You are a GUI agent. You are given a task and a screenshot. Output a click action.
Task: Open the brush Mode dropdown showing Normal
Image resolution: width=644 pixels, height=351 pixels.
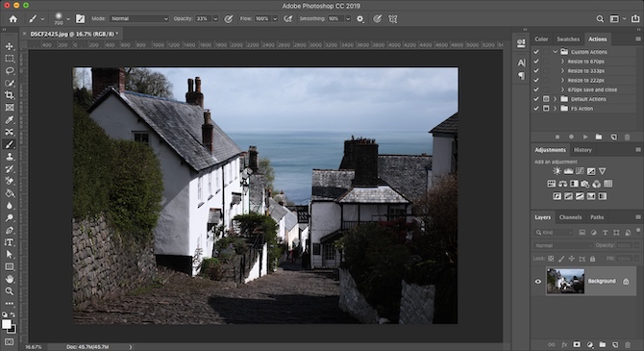[x=139, y=18]
